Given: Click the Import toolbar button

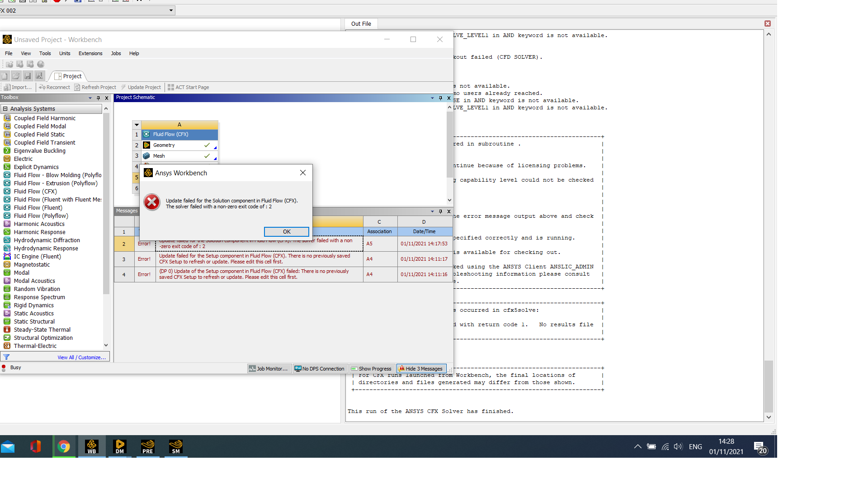Looking at the screenshot, I should (18, 87).
